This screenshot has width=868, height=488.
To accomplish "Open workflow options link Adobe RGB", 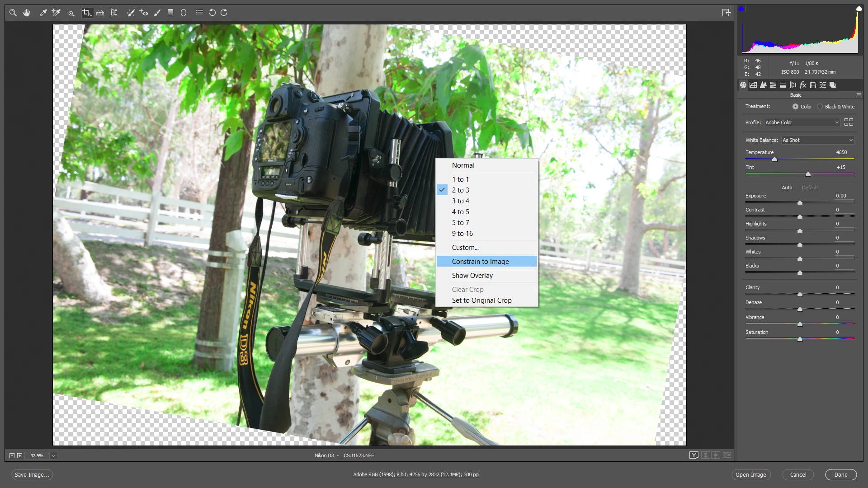I will (416, 475).
